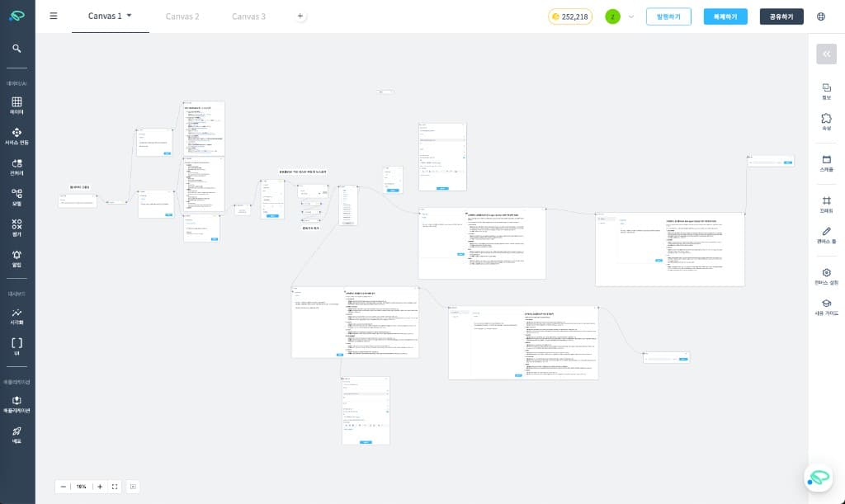Click the 공유하기 button

pyautogui.click(x=781, y=16)
